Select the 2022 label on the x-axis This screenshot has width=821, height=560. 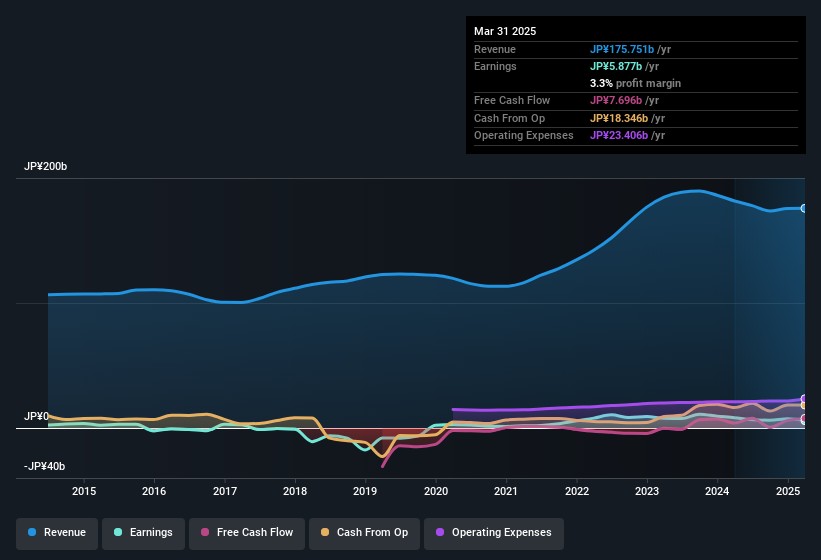(577, 491)
